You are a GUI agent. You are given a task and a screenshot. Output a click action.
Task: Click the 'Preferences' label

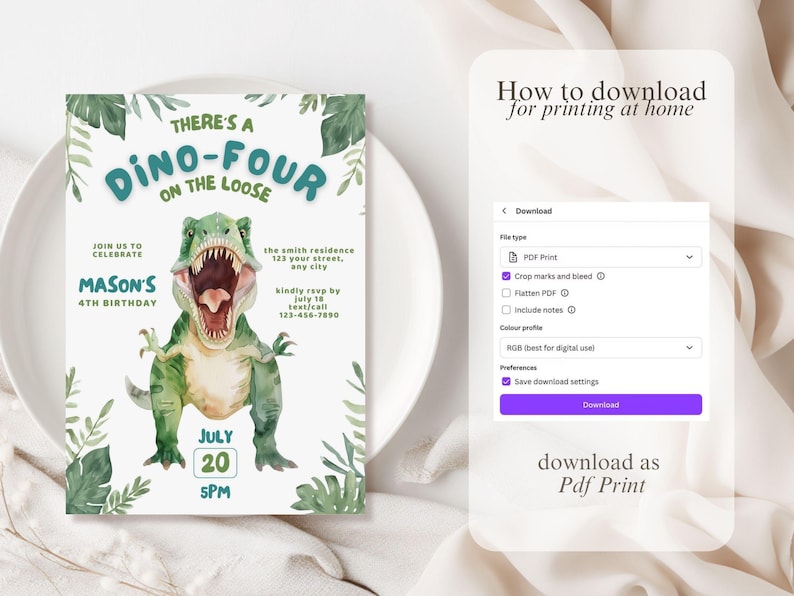(x=518, y=368)
